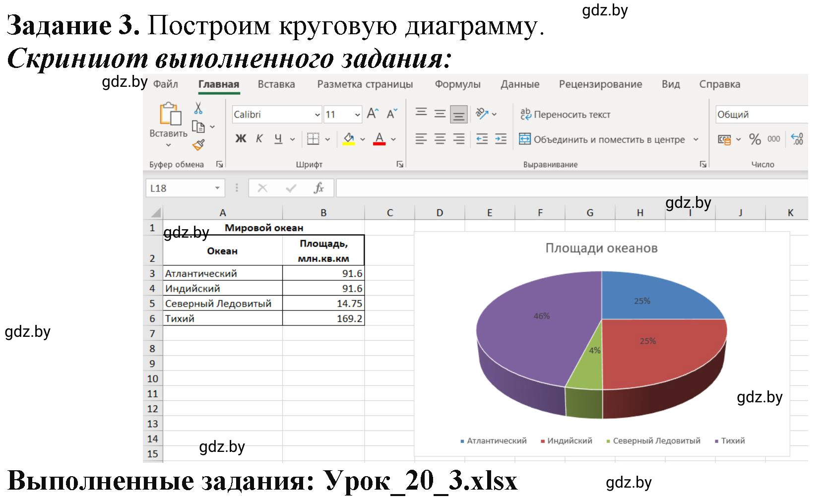Select the Атлантический legend entry

[x=494, y=441]
